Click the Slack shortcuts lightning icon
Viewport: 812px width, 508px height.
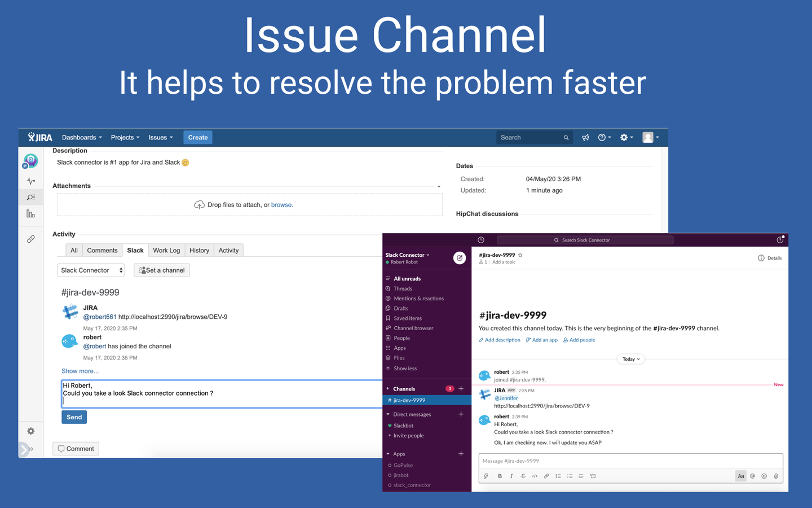click(486, 476)
